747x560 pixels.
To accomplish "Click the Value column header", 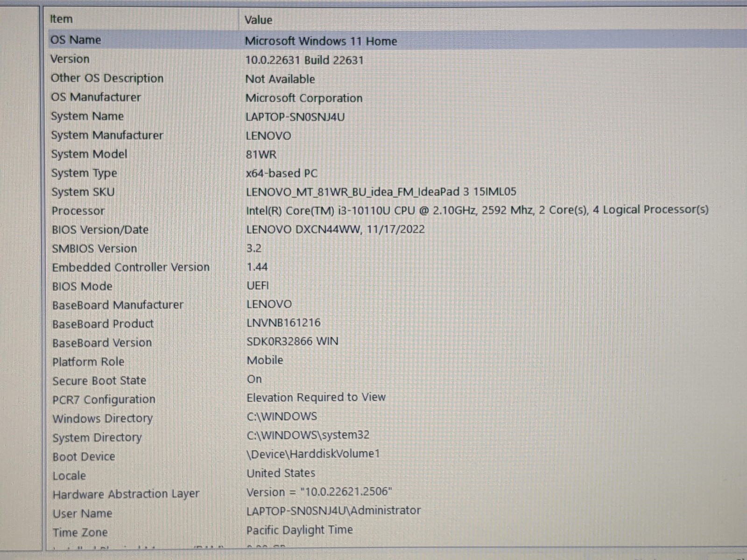I will [258, 20].
